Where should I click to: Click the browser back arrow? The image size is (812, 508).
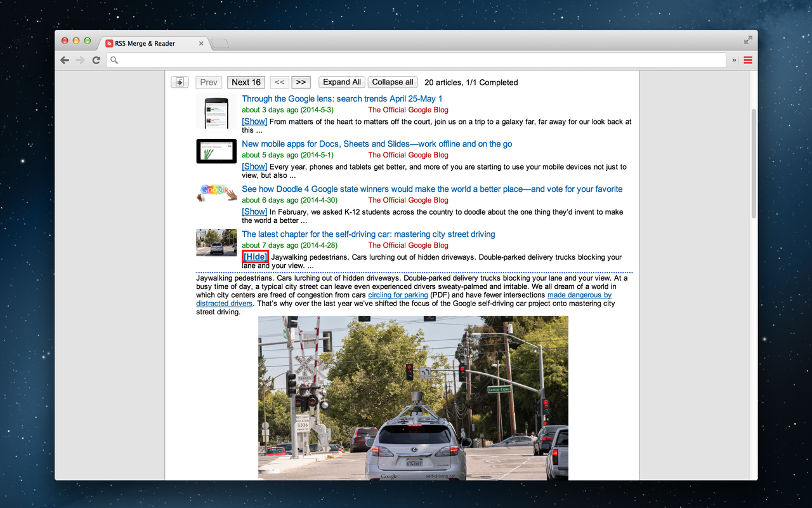65,60
